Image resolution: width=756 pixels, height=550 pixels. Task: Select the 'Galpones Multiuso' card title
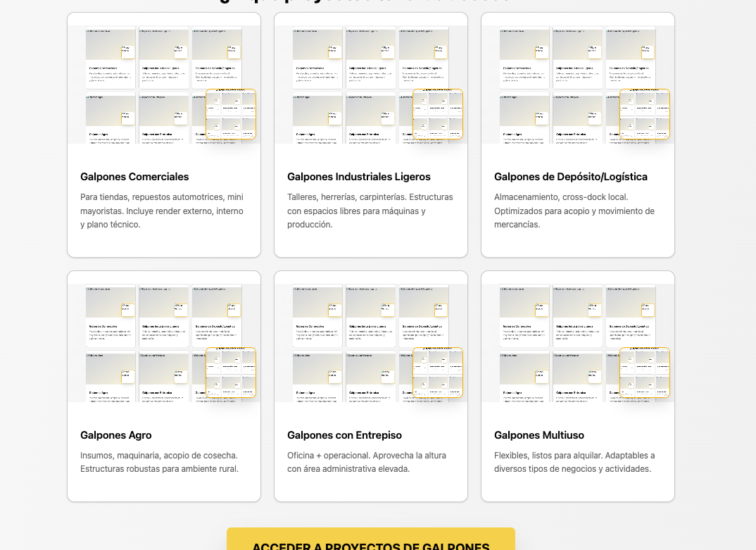(x=538, y=435)
